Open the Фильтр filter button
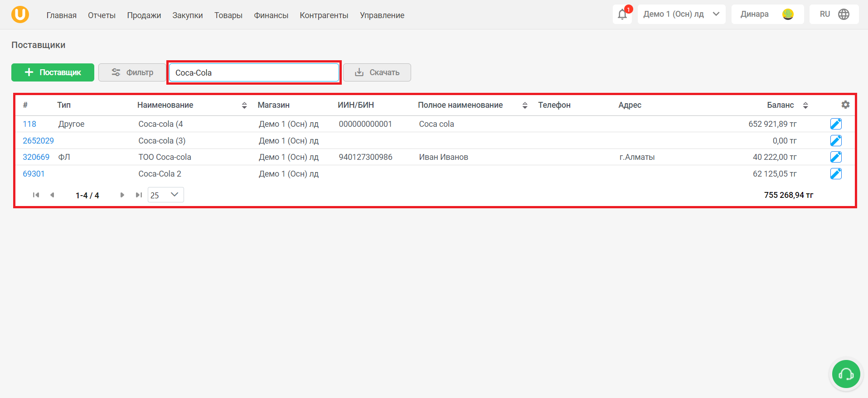 pyautogui.click(x=132, y=72)
